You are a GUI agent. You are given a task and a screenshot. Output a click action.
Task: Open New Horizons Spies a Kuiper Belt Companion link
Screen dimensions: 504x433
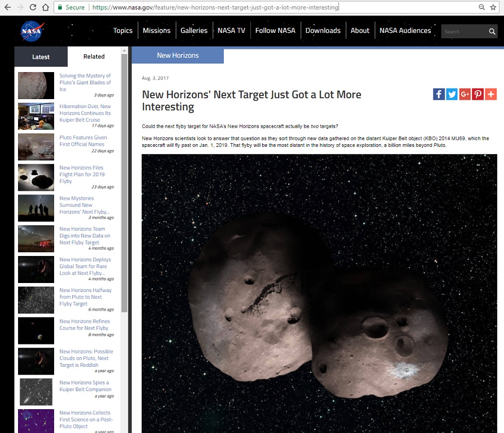pyautogui.click(x=85, y=386)
